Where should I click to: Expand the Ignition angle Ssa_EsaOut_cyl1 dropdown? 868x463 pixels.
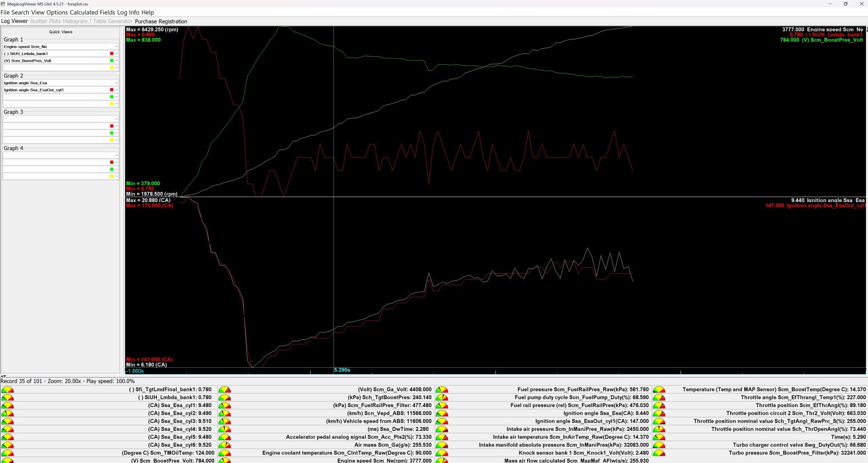pyautogui.click(x=116, y=90)
